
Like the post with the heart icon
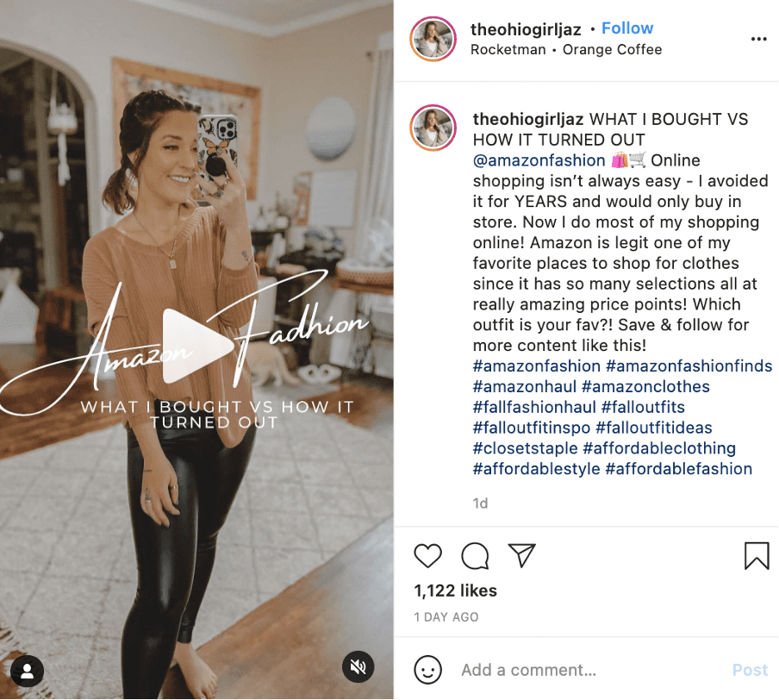coord(427,555)
